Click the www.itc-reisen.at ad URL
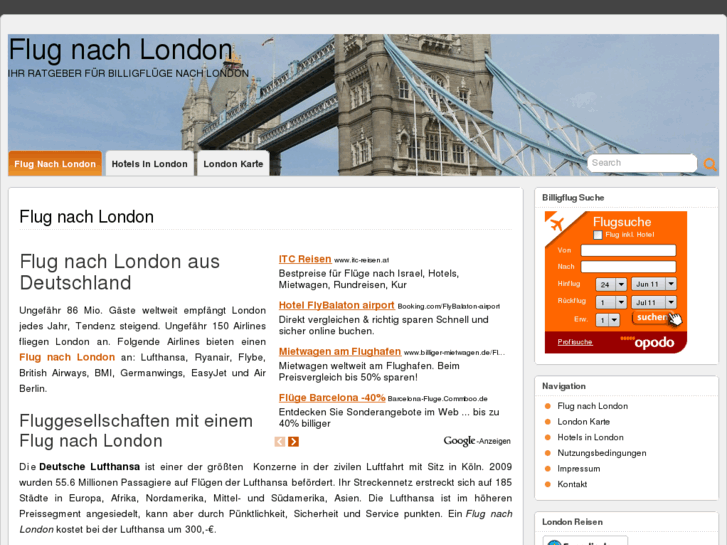This screenshot has width=727, height=545. point(362,260)
